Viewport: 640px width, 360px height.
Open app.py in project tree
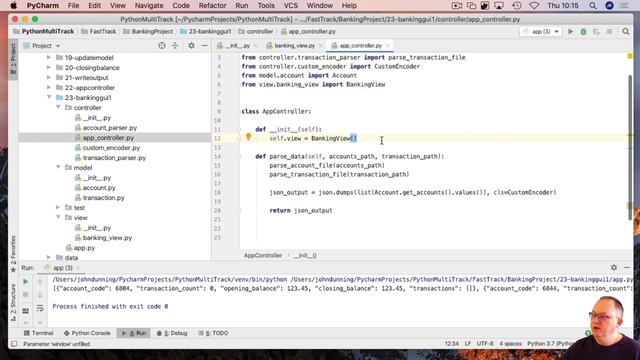(84, 248)
